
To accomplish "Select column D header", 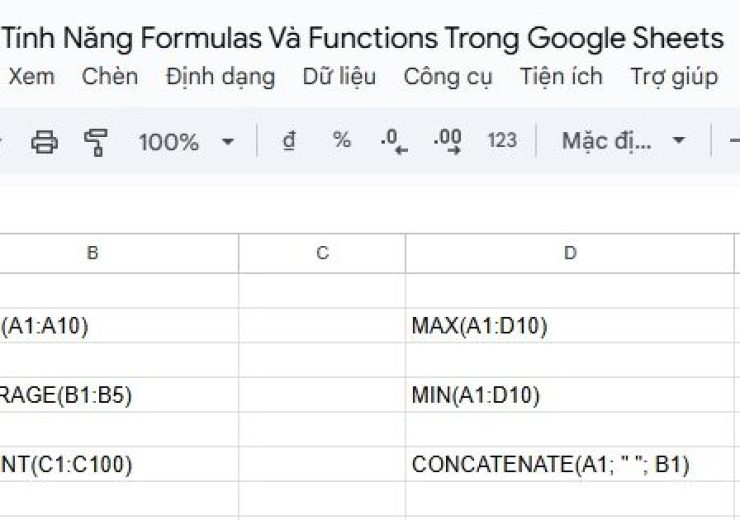I will (x=570, y=254).
